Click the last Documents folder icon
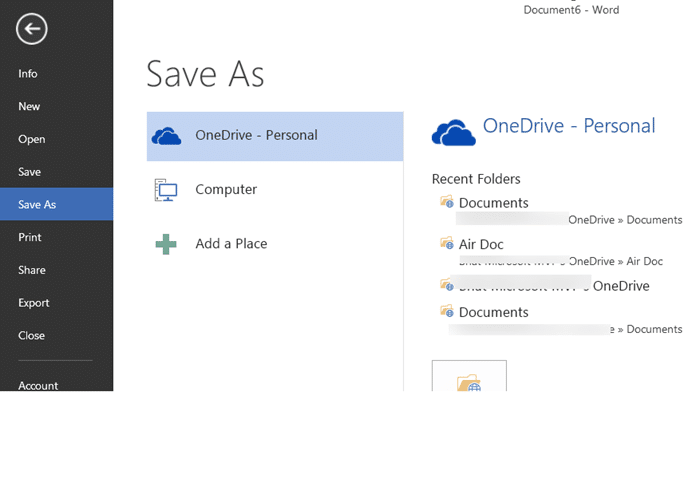The width and height of the screenshot is (700, 479). [x=447, y=311]
